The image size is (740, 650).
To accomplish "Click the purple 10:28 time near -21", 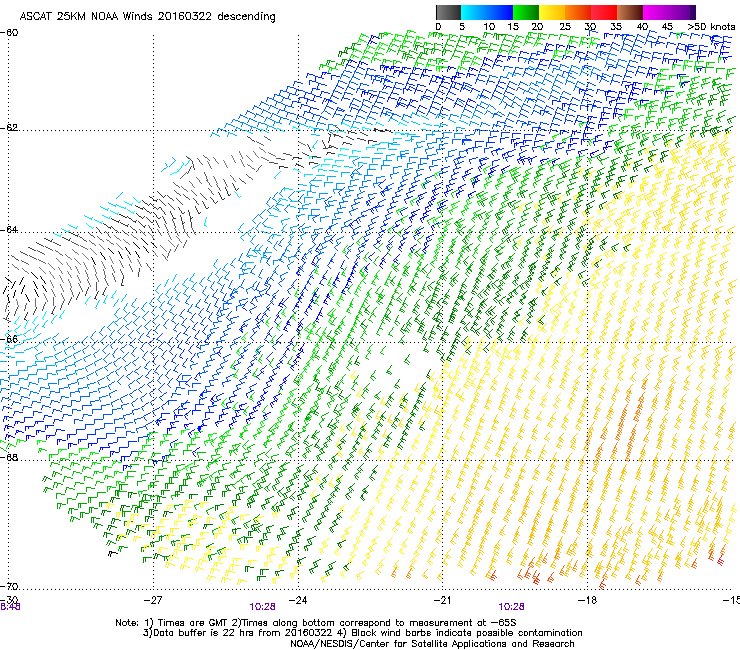I will point(512,607).
